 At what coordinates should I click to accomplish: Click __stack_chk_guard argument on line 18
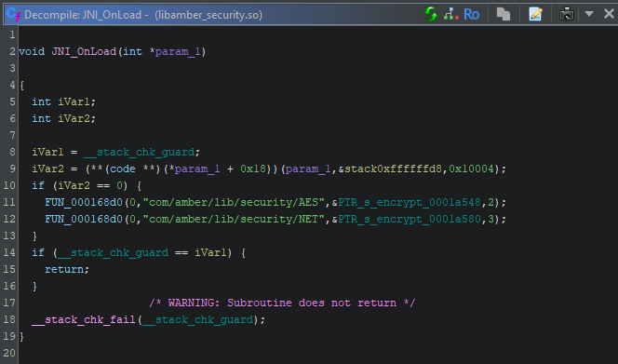pyautogui.click(x=198, y=319)
